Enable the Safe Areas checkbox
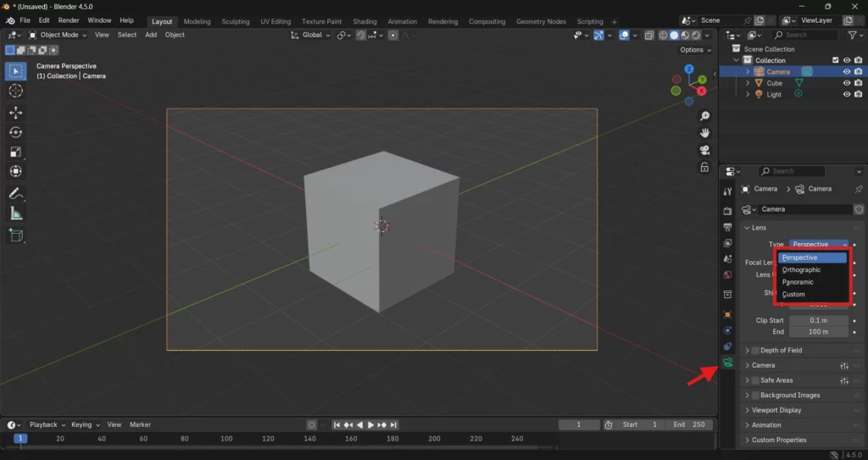Image resolution: width=868 pixels, height=460 pixels. [x=755, y=380]
